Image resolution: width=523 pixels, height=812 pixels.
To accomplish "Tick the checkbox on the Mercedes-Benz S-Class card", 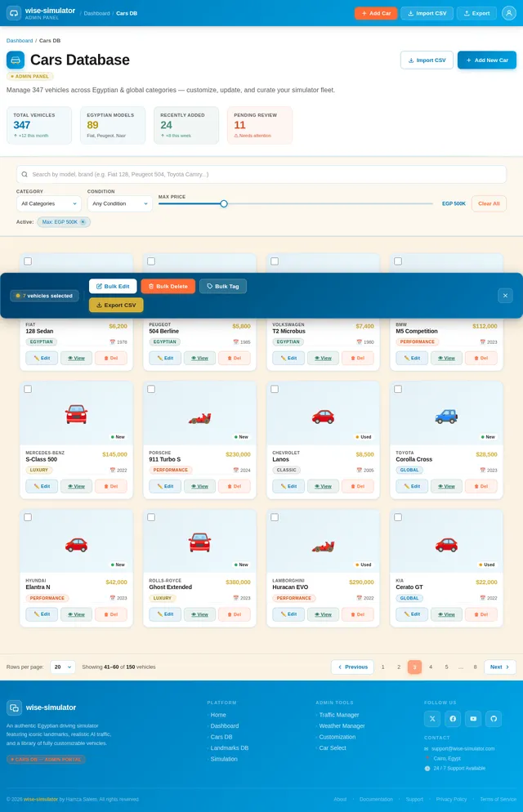I will click(x=28, y=389).
